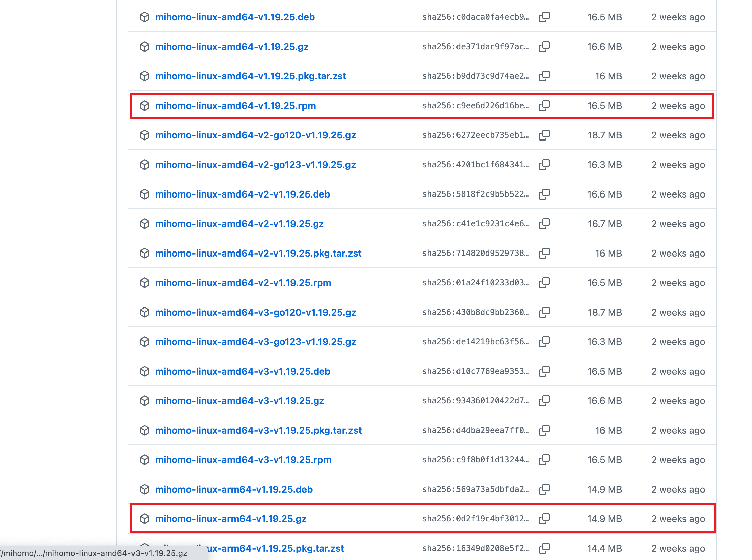This screenshot has height=560, width=752.
Task: Select hash text sha256:934360120422d7…
Action: click(475, 401)
